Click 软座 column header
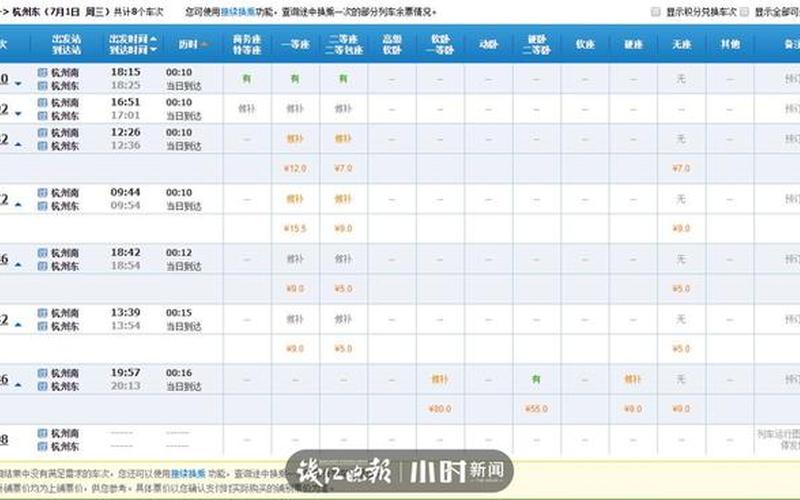The width and height of the screenshot is (800, 500). 585,44
